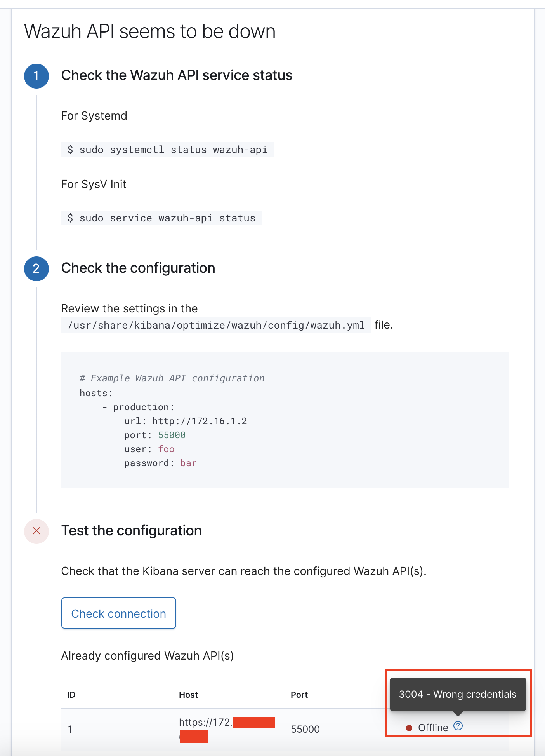
Task: Select row 1 in the configured APIs table
Action: click(155, 729)
